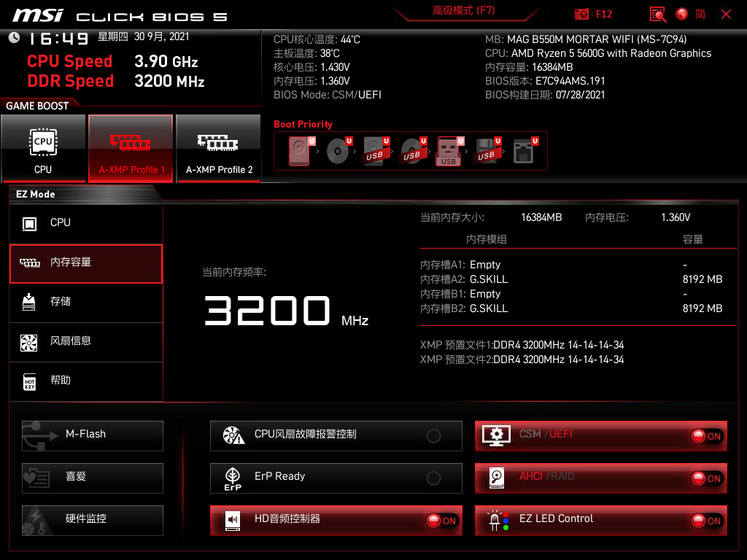The image size is (747, 560).
Task: Select the CPU icon in the sidebar
Action: coord(30,222)
